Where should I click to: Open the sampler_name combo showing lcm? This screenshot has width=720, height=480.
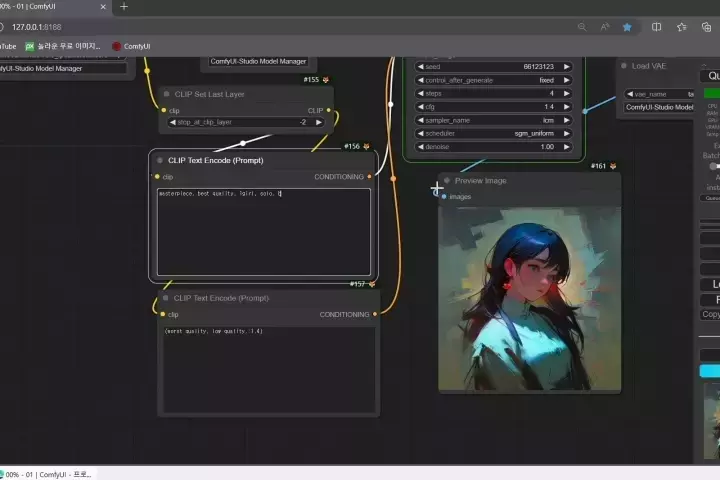point(493,120)
